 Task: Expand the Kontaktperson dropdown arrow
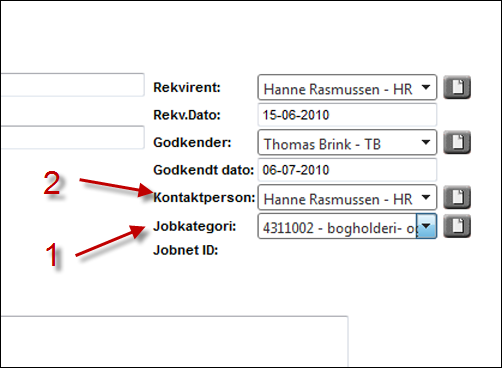pyautogui.click(x=425, y=197)
